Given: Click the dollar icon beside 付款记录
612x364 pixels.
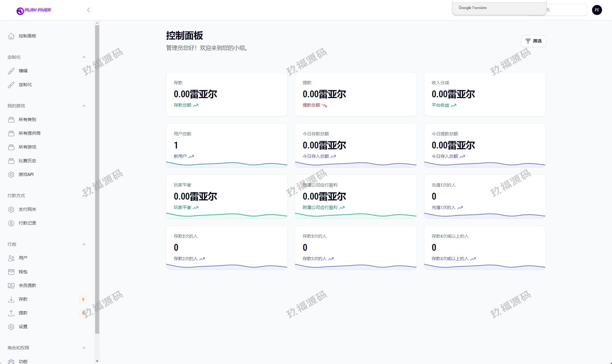Looking at the screenshot, I should pyautogui.click(x=11, y=223).
